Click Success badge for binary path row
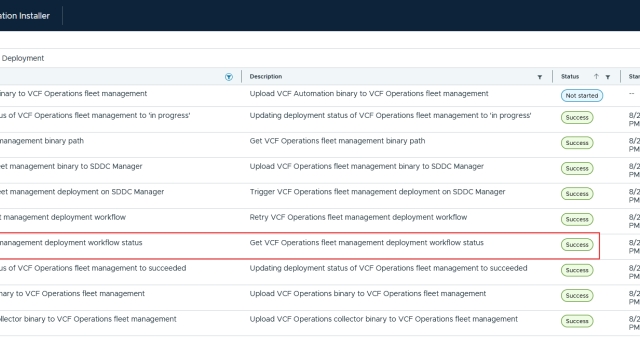This screenshot has height=360, width=640. pyautogui.click(x=577, y=143)
